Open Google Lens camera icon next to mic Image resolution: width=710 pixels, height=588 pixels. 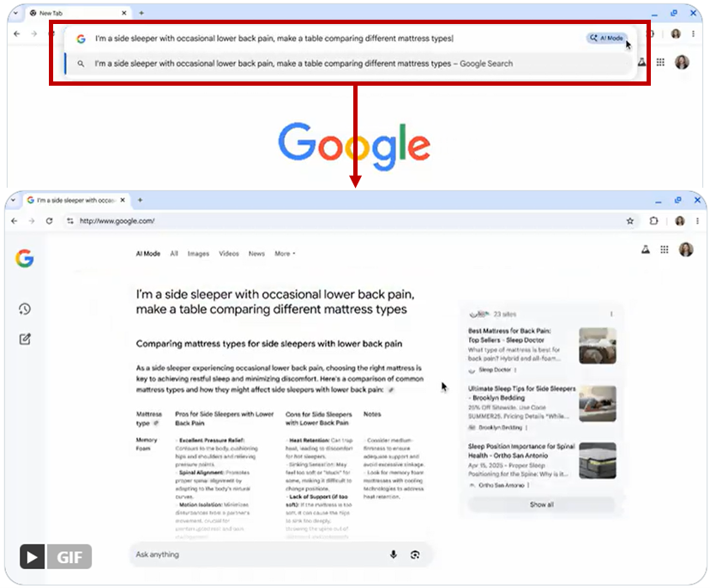pos(416,555)
